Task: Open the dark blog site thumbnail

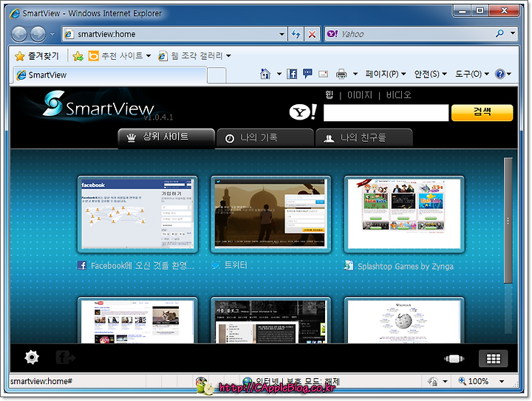Action: point(270,320)
